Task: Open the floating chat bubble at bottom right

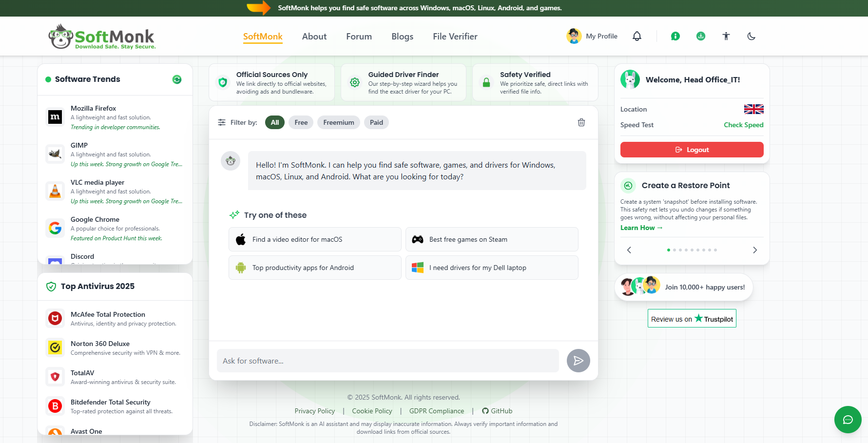Action: pos(848,420)
